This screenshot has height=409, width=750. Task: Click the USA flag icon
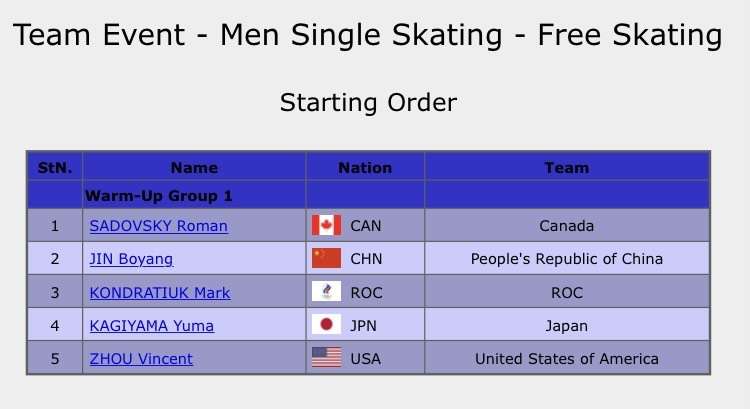coord(326,357)
